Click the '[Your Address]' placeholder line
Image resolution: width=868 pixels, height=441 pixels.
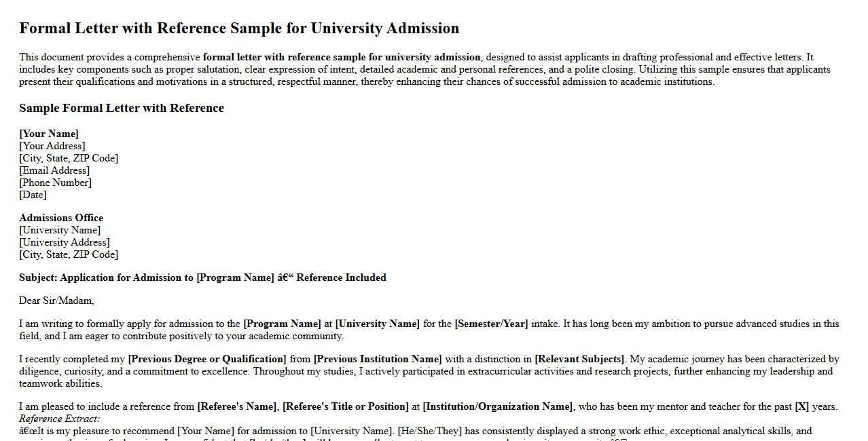coord(52,146)
